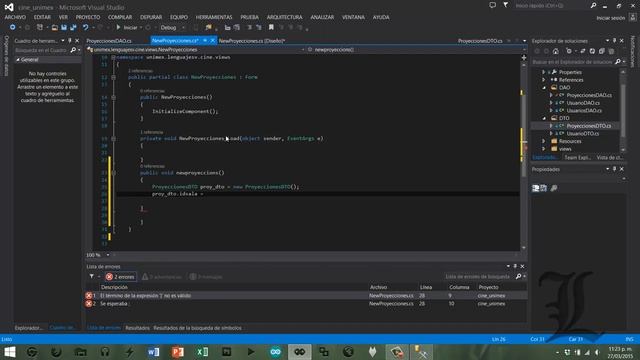Click the Collapse All icon in Solution Explorer
Viewport: 640px width, 360px height.
(x=602, y=51)
